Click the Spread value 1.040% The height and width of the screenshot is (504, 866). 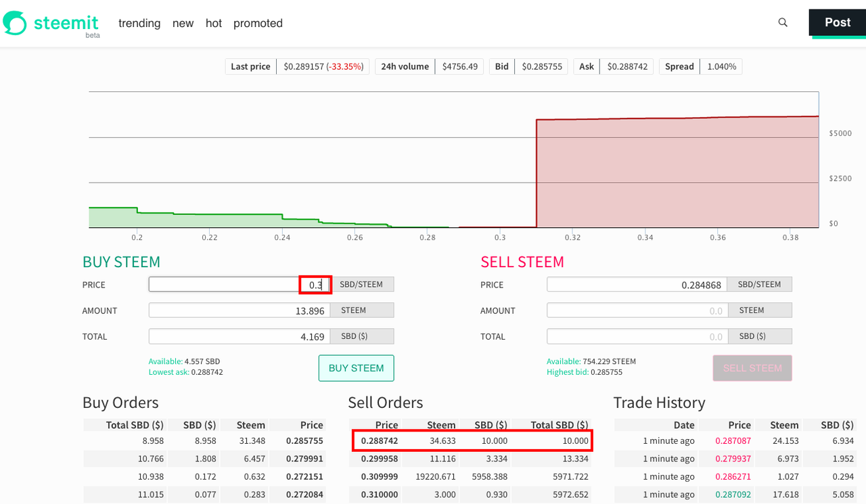pyautogui.click(x=721, y=66)
